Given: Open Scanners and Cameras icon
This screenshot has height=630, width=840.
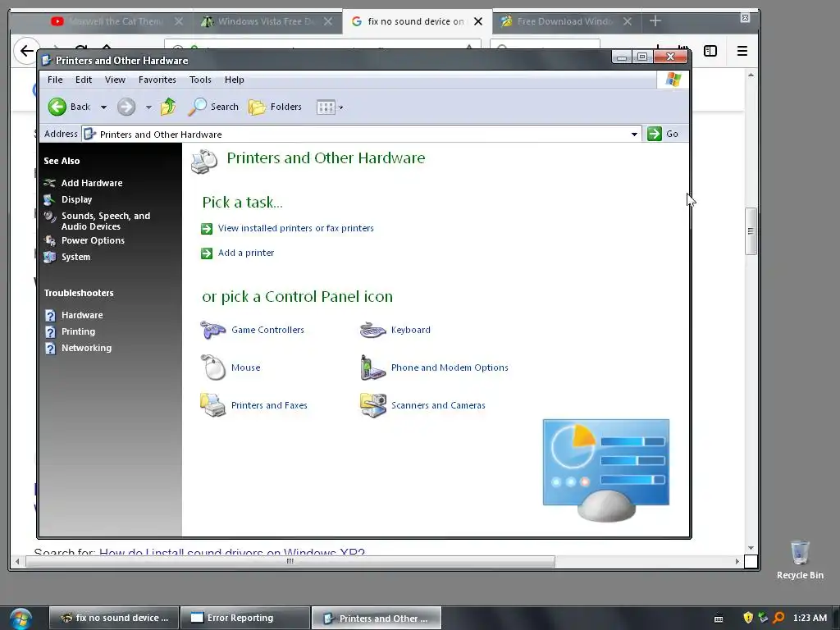Looking at the screenshot, I should (373, 405).
